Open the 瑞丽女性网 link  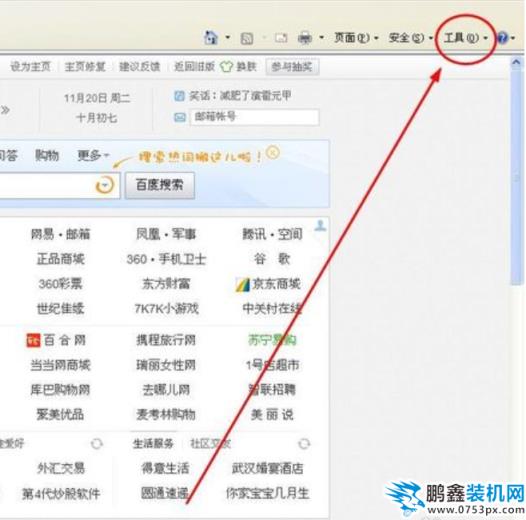point(166,365)
